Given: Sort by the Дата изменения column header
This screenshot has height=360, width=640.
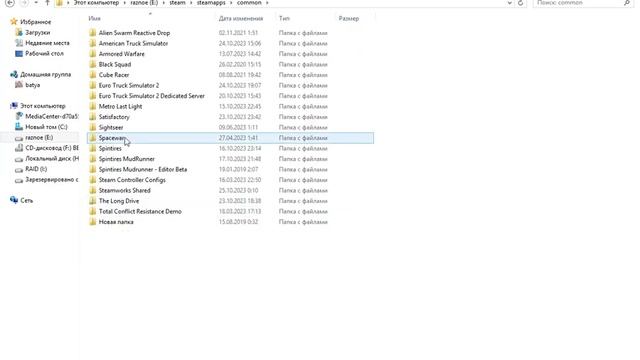Looking at the screenshot, I should (241, 18).
